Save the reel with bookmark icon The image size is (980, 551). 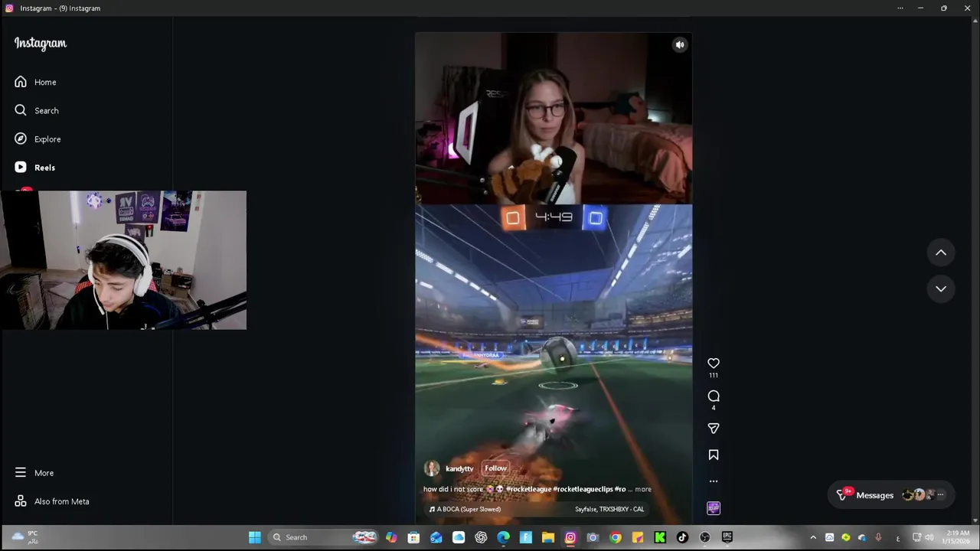[x=714, y=455]
